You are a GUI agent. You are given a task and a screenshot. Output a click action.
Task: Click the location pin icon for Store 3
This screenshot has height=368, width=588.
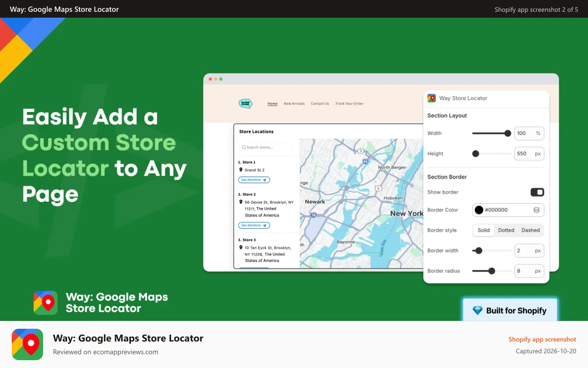[241, 247]
